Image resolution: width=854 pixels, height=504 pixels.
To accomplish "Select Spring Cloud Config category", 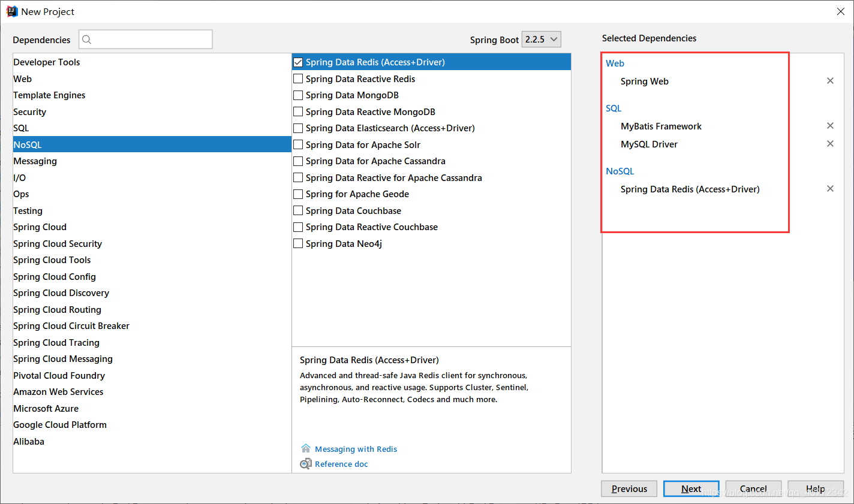I will [x=152, y=276].
